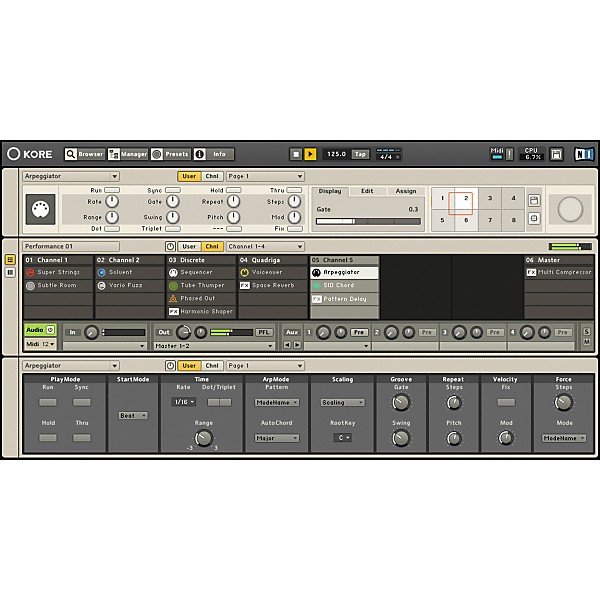Select morph square slot 7
The height and width of the screenshot is (600, 600).
point(490,220)
